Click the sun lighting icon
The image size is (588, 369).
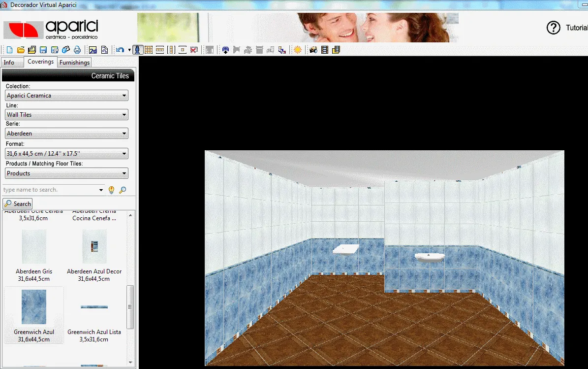[x=298, y=50]
